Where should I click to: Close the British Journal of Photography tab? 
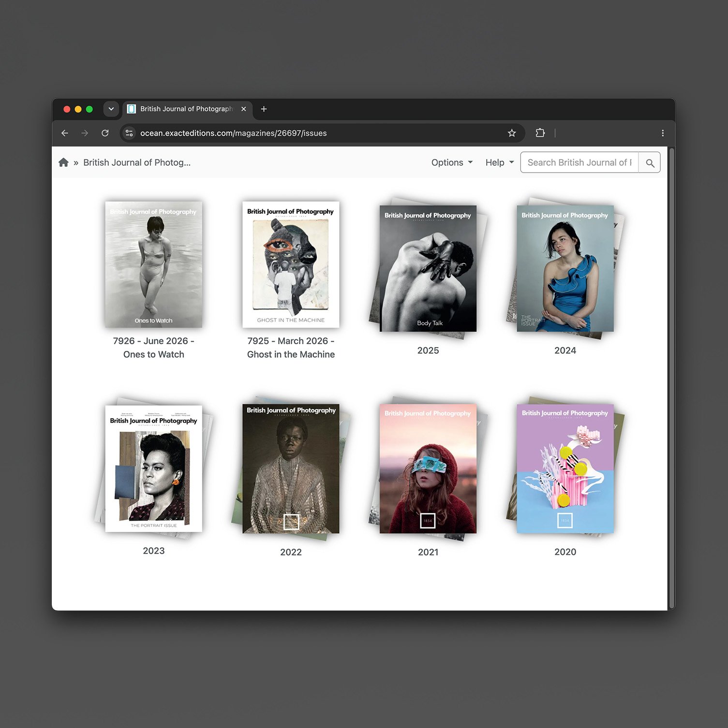click(244, 109)
